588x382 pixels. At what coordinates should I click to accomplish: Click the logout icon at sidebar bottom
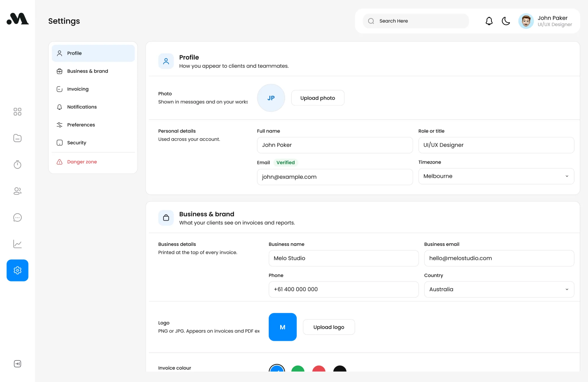pyautogui.click(x=18, y=364)
